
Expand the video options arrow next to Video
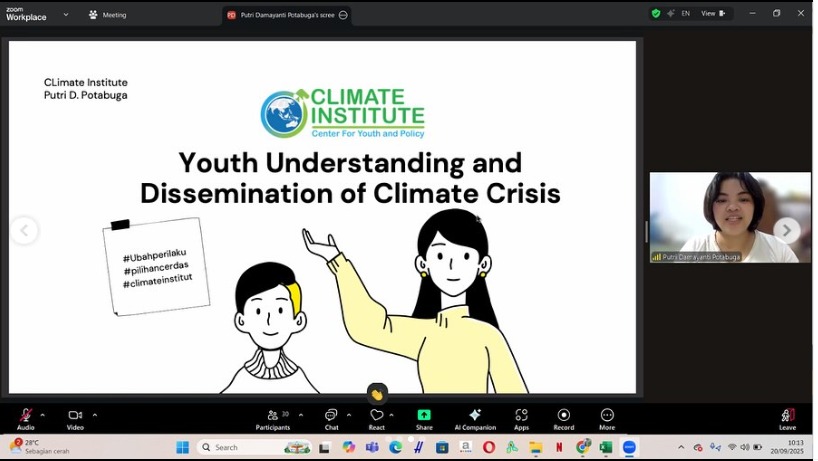click(95, 414)
